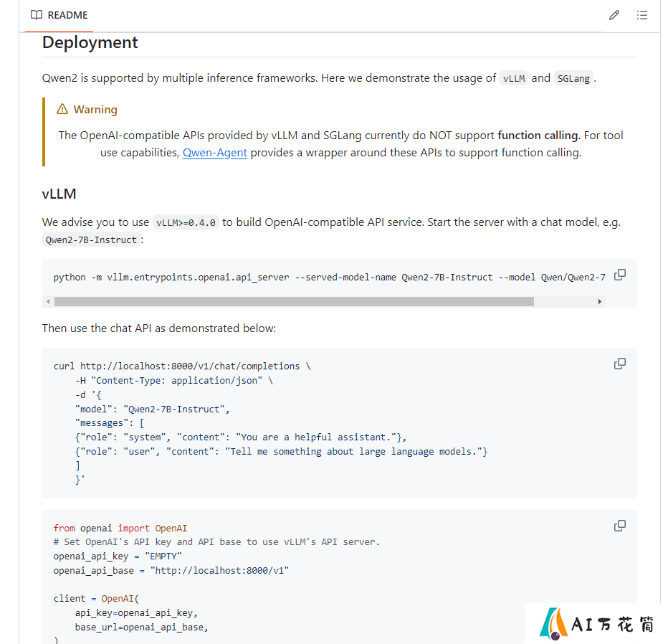
Task: Click the Warning callout title
Action: [x=95, y=110]
